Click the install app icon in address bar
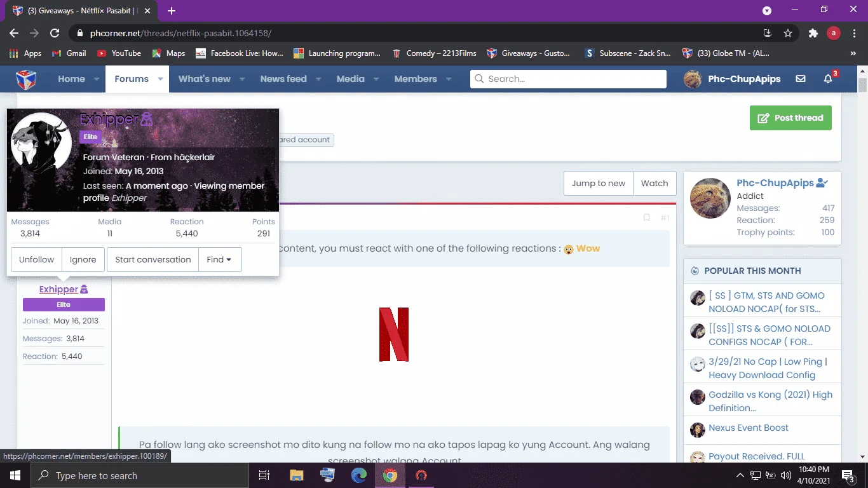This screenshot has height=488, width=868. [x=768, y=33]
